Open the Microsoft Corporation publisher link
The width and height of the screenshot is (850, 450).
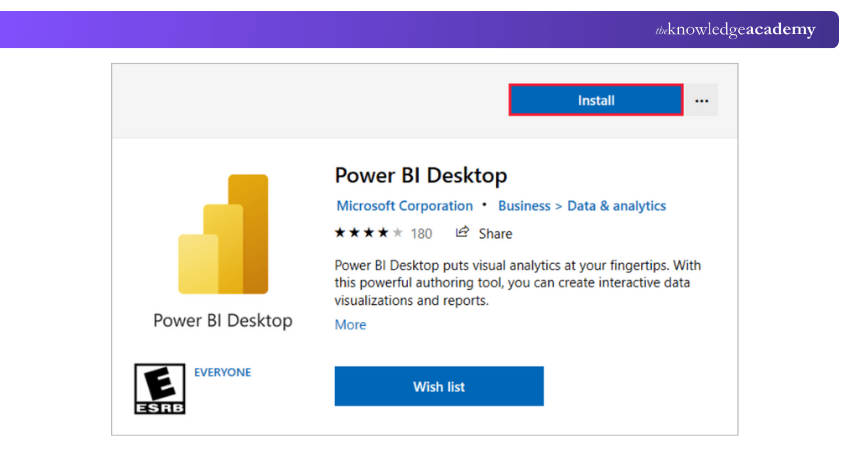[404, 206]
